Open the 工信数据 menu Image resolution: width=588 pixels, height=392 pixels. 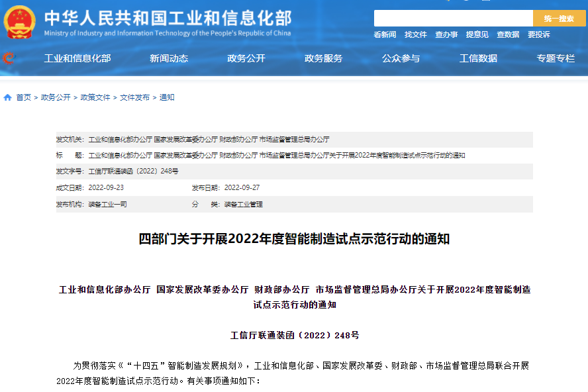click(480, 58)
